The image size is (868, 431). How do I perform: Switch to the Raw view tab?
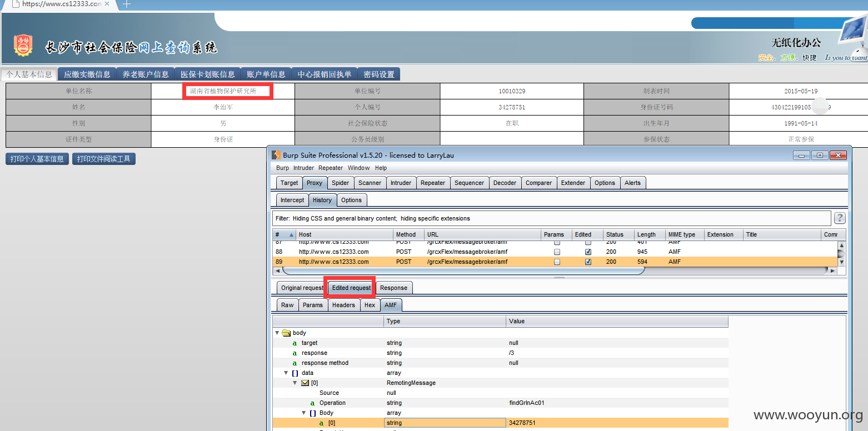pos(287,305)
